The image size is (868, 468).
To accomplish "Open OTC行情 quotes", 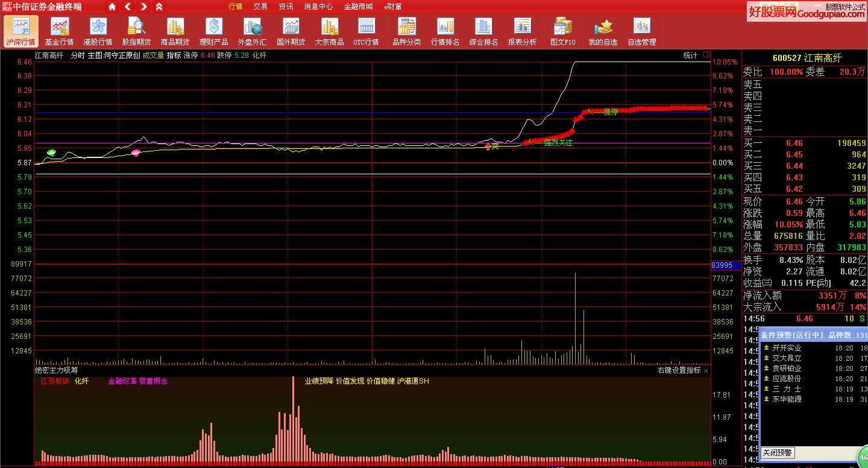I will pos(366,31).
